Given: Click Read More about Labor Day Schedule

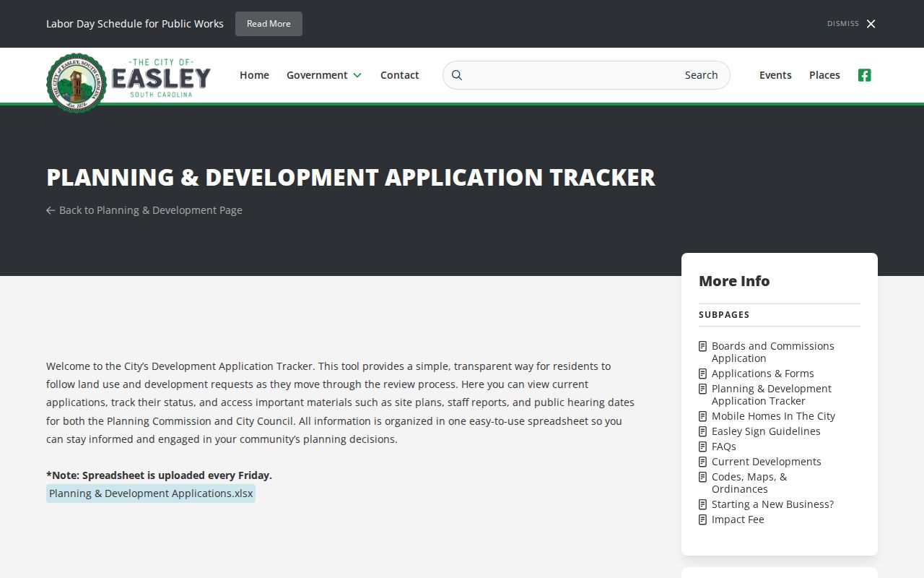Looking at the screenshot, I should [269, 24].
